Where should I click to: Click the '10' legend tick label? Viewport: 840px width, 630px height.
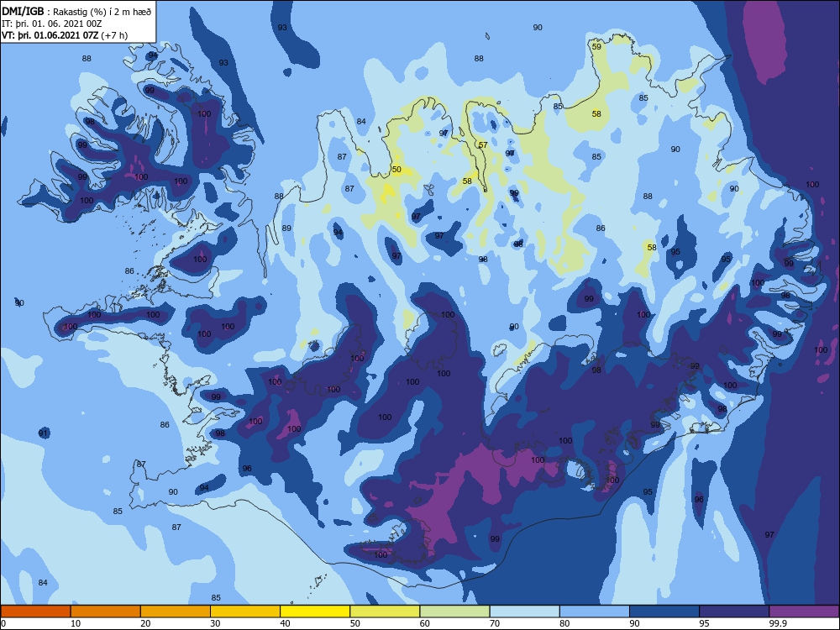[76, 623]
